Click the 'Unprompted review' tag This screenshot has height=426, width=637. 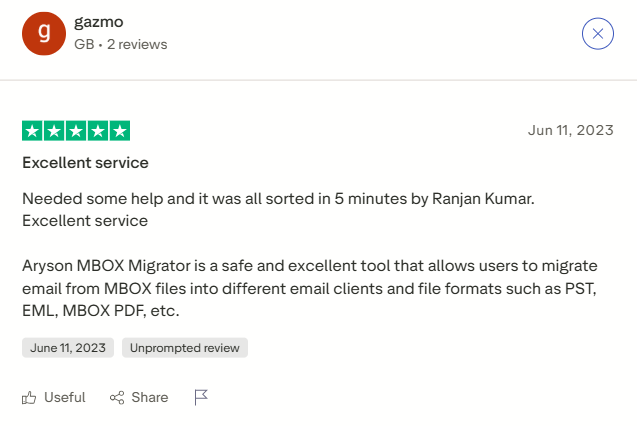(x=185, y=348)
